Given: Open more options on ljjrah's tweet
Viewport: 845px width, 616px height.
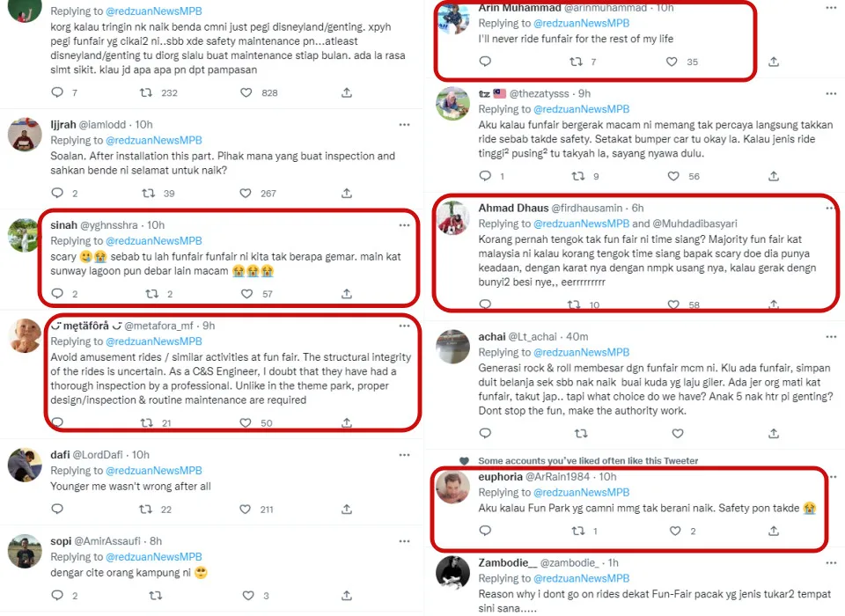Looking at the screenshot, I should [404, 125].
